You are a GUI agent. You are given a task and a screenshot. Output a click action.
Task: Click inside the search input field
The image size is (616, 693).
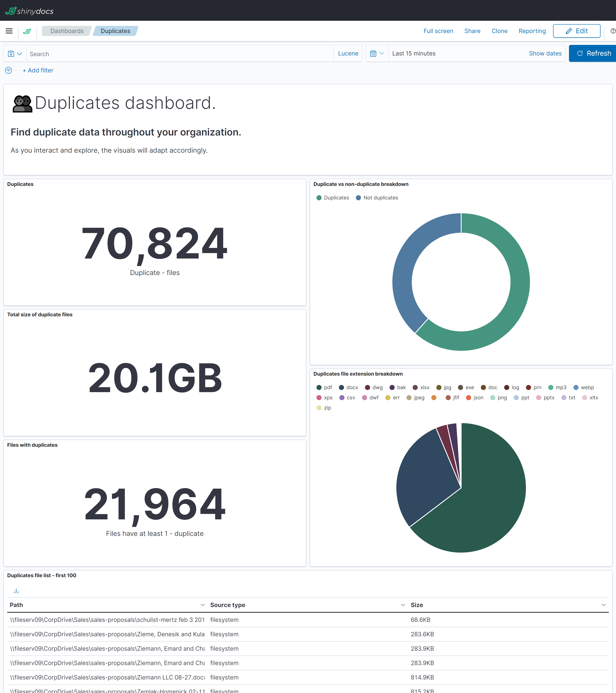point(136,54)
